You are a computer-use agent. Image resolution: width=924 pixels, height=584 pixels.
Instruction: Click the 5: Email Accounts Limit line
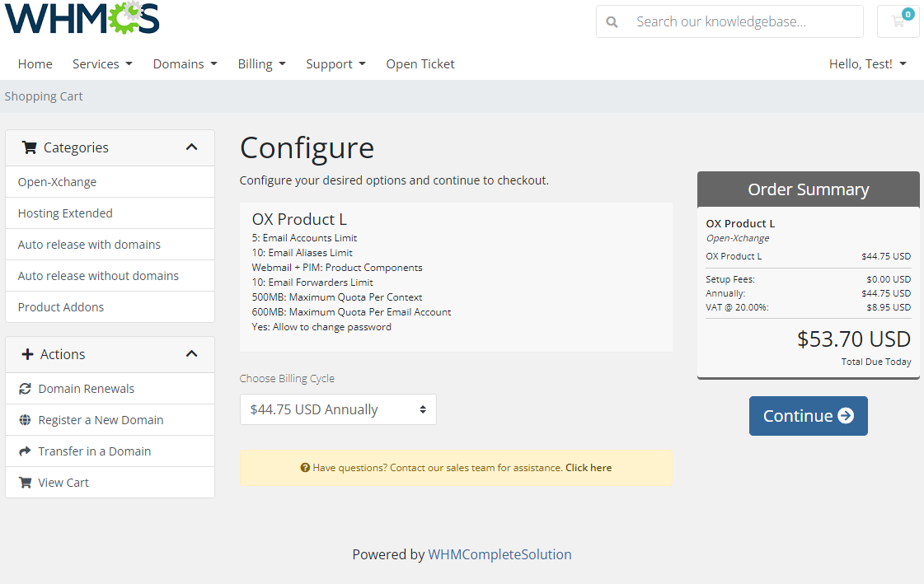coord(304,238)
